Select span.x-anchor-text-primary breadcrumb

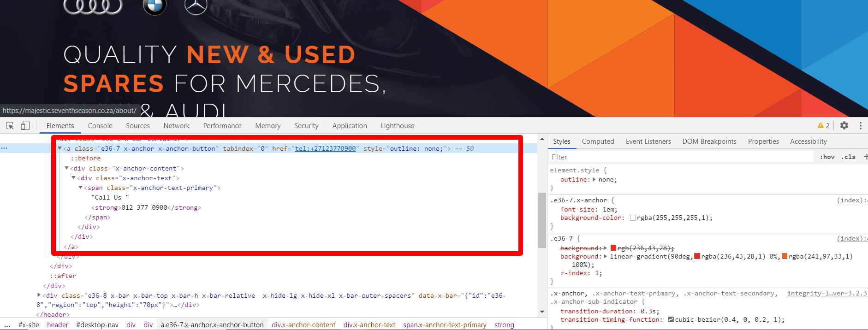(x=445, y=325)
